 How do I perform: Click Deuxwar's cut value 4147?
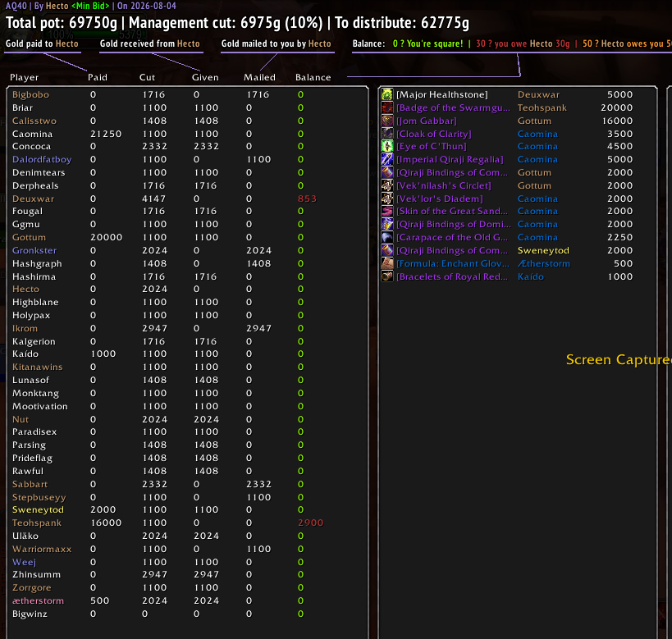point(154,199)
